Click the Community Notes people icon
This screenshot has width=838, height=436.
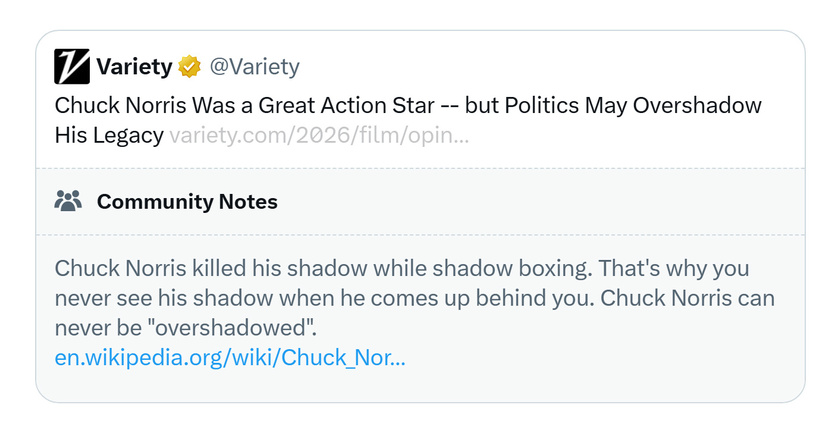[68, 201]
